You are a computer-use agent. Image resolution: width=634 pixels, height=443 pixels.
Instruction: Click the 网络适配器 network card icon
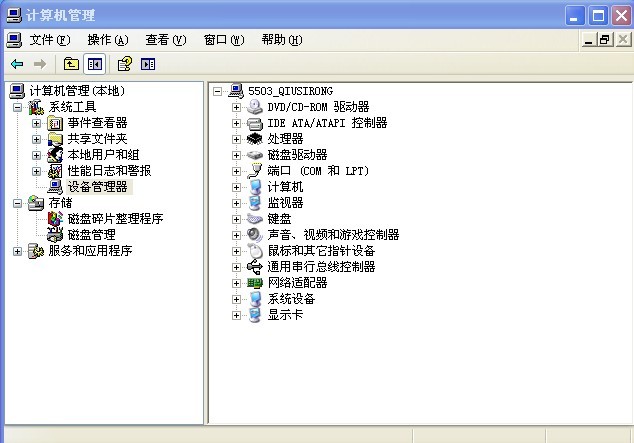[255, 283]
